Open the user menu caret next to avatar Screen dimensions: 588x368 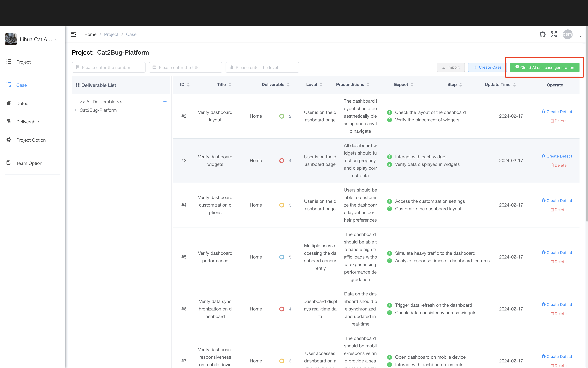pos(581,36)
